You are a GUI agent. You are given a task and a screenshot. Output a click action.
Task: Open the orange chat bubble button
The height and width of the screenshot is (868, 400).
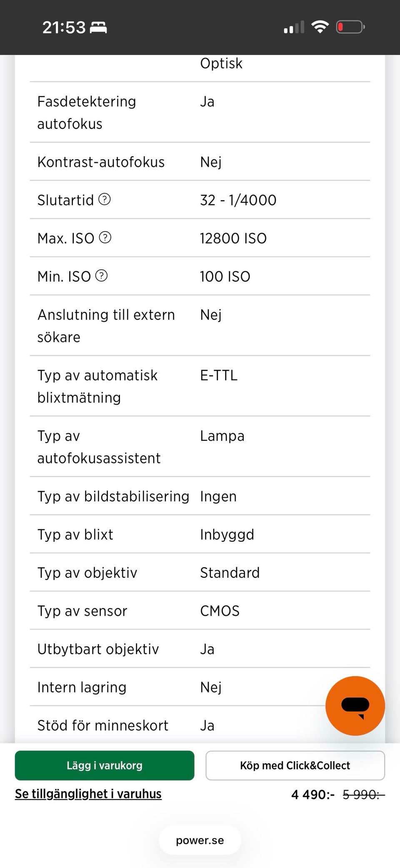coord(355,706)
